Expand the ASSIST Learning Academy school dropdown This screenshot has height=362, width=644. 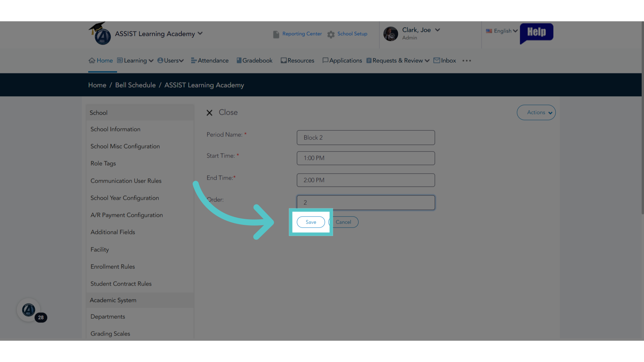point(200,33)
